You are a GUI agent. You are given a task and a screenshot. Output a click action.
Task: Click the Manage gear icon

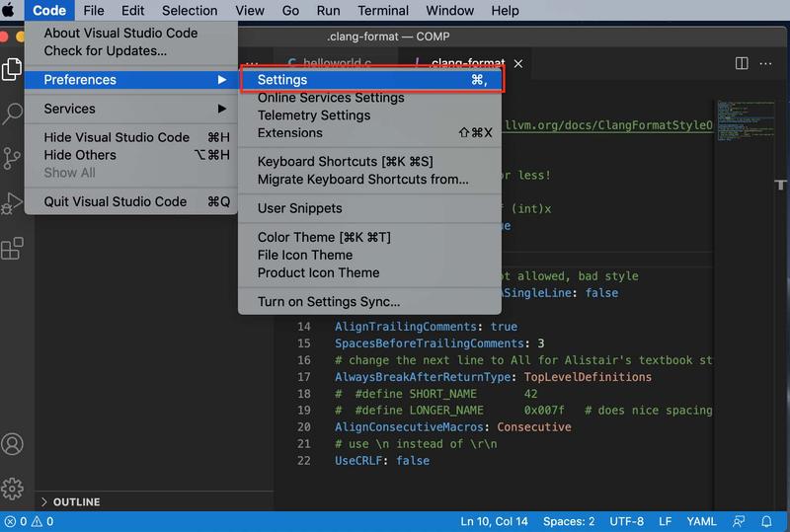point(12,488)
